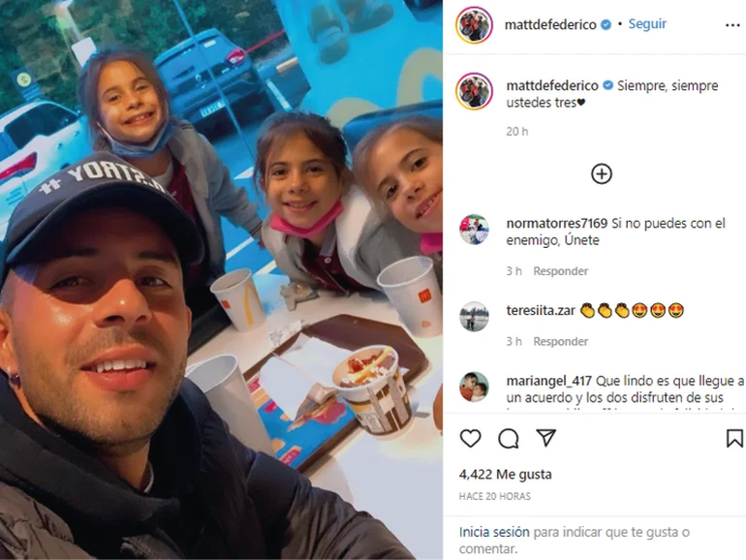Open the mariangel_417 username link
This screenshot has width=746, height=560.
(x=549, y=381)
